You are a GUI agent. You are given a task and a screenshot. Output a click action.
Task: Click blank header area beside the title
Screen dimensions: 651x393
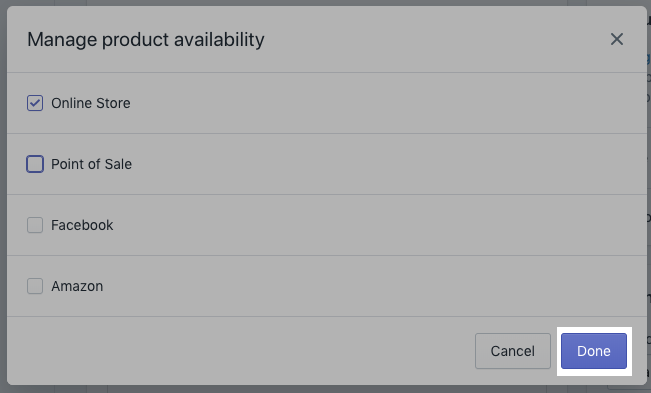[436, 40]
